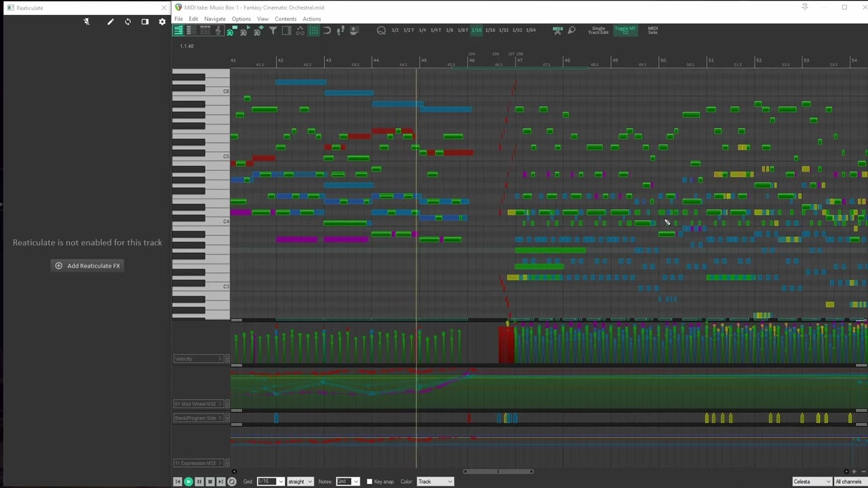Set grid to 1/8 in toolbar
The height and width of the screenshot is (488, 868).
tap(449, 30)
